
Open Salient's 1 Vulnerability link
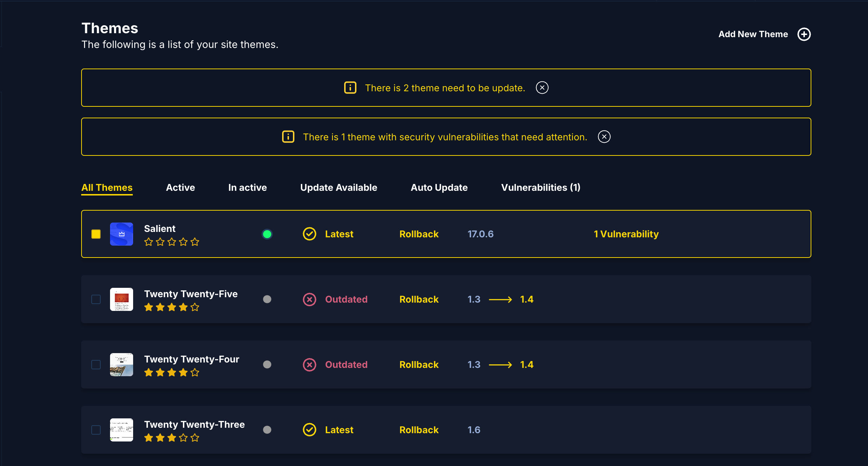(x=626, y=234)
